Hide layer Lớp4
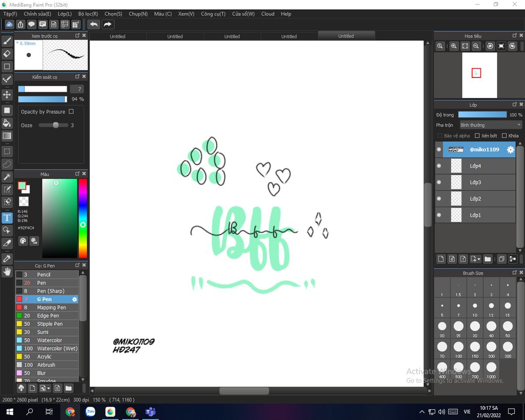525x420 pixels. [439, 166]
